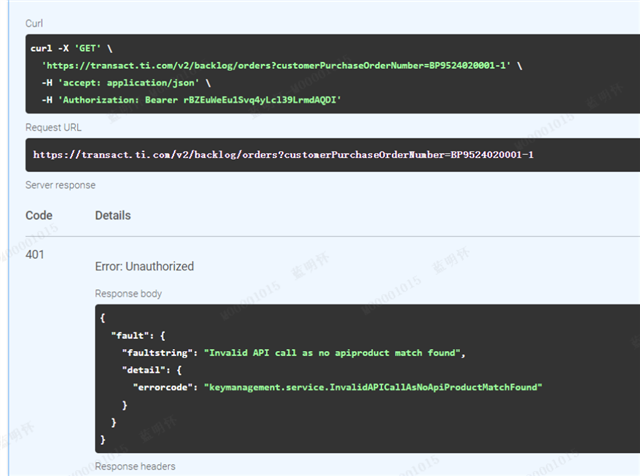The width and height of the screenshot is (640, 476).
Task: Click the faultstring message in the response
Action: click(x=335, y=352)
